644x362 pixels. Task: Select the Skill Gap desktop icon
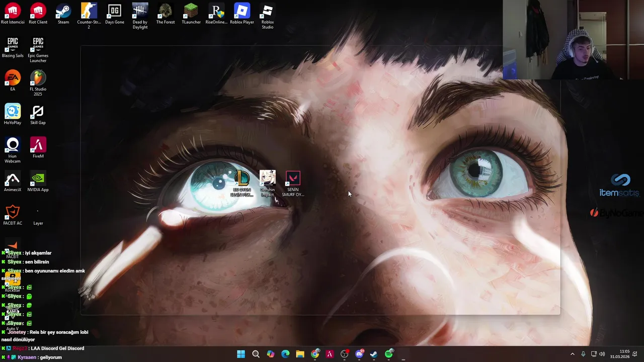coord(38,115)
